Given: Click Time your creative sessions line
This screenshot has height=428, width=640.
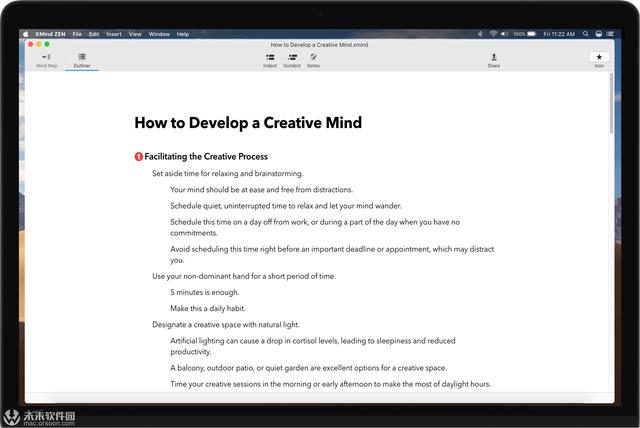Looking at the screenshot, I should coord(331,384).
